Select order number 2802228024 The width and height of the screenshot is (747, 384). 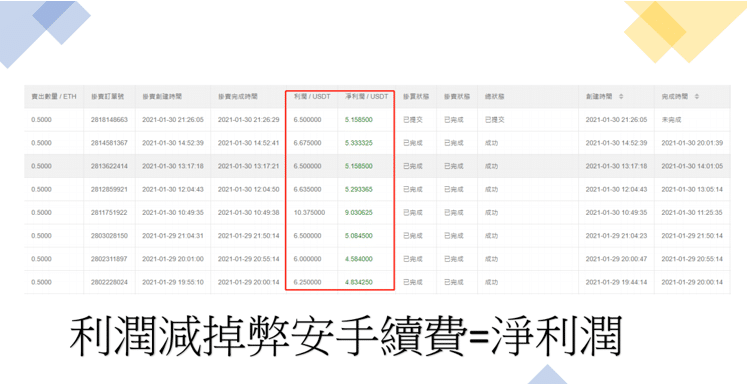coord(109,283)
